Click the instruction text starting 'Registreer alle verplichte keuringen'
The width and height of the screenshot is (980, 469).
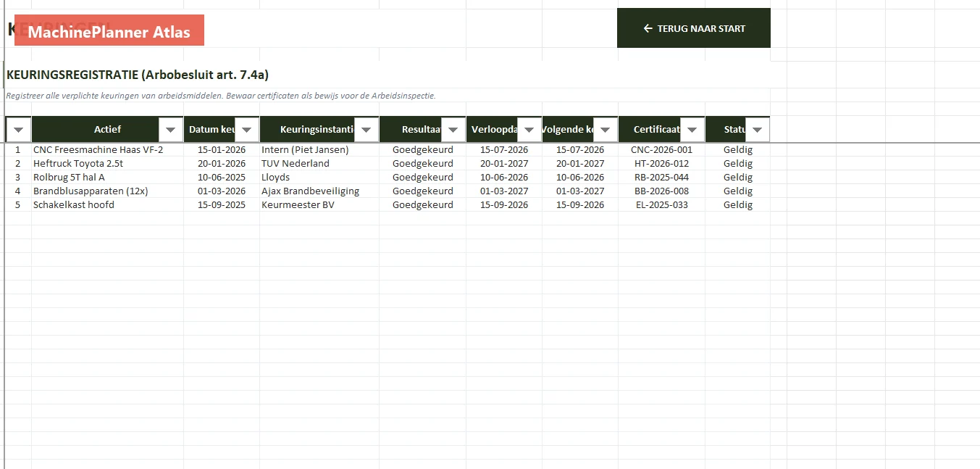coord(221,96)
